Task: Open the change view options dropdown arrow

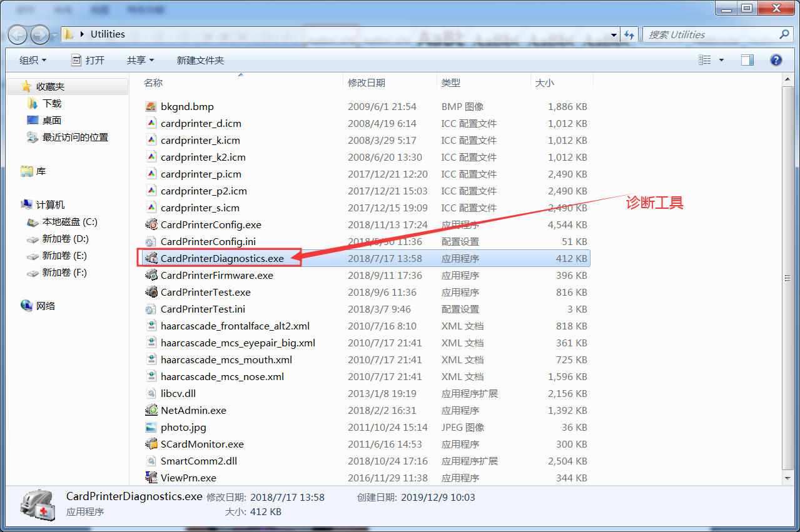Action: click(721, 60)
